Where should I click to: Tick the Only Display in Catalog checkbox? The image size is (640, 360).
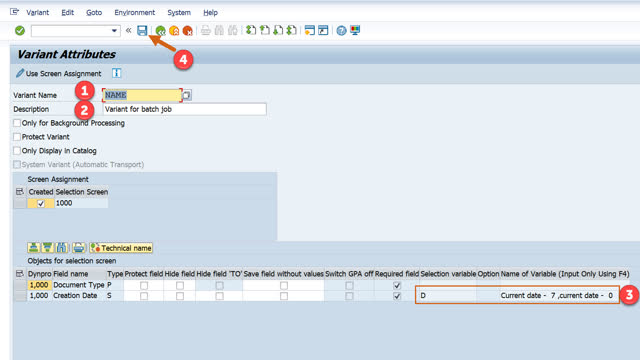17,151
